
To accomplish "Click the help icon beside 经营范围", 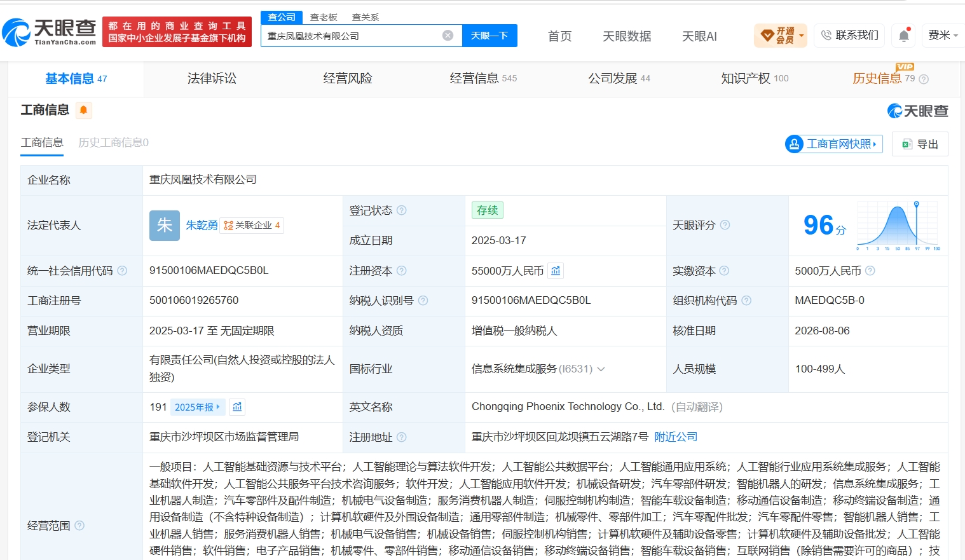I will coord(79,526).
